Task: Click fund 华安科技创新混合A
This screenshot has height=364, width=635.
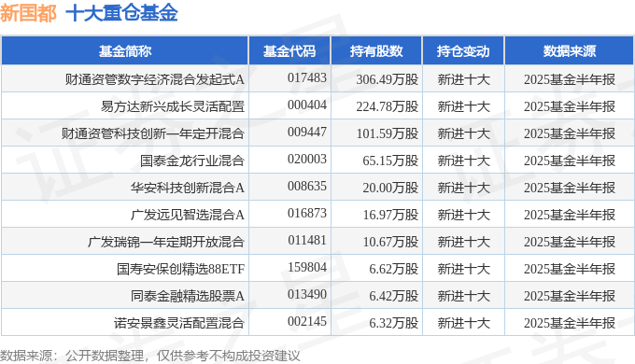Action: (188, 188)
